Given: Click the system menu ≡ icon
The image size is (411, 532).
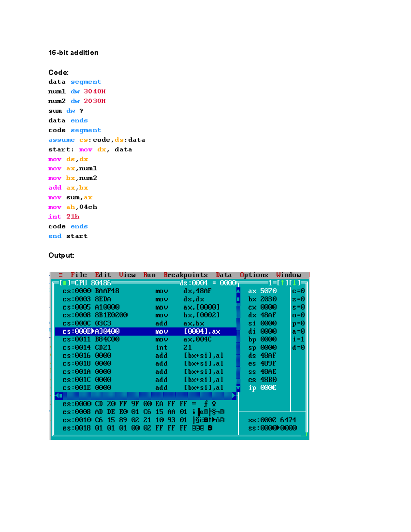Looking at the screenshot, I should pos(61,275).
